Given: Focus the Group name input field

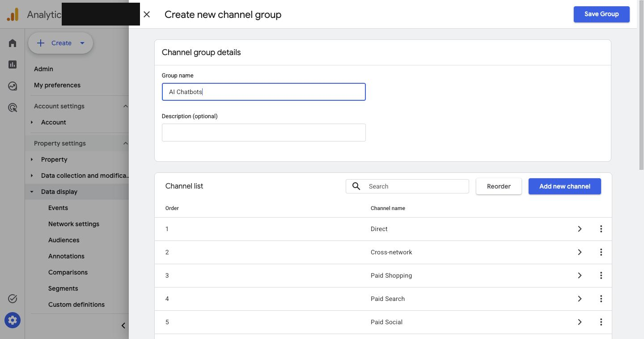Looking at the screenshot, I should [264, 92].
